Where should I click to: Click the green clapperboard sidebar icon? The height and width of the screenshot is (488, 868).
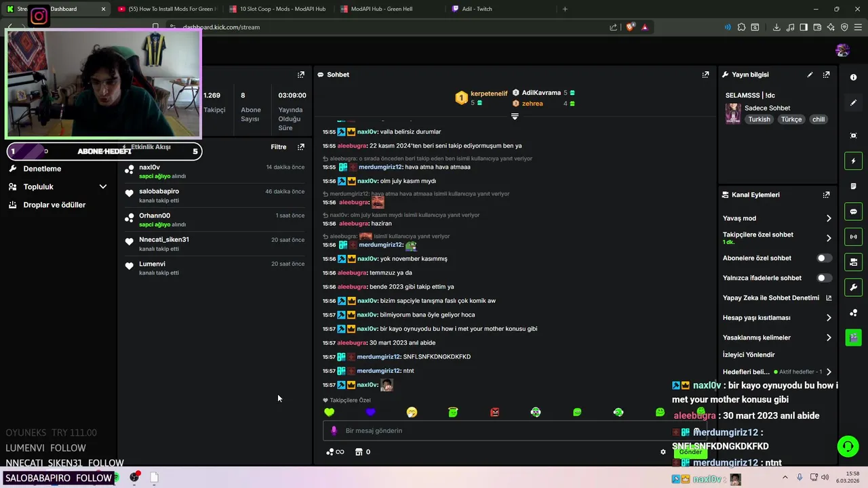[x=853, y=337]
